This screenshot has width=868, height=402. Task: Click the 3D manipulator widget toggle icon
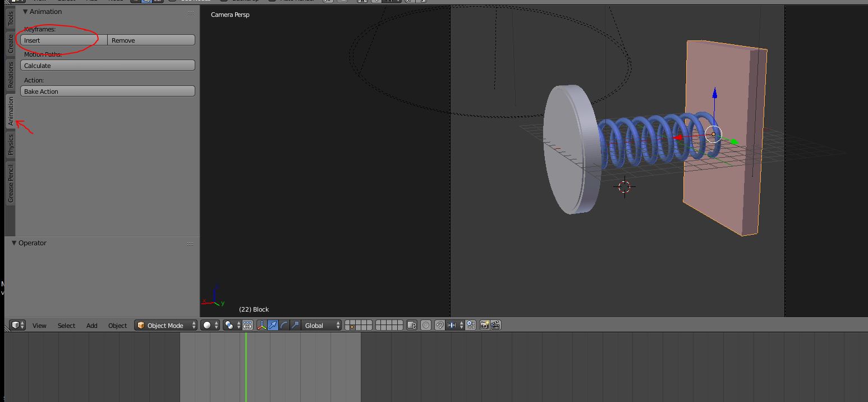point(261,326)
